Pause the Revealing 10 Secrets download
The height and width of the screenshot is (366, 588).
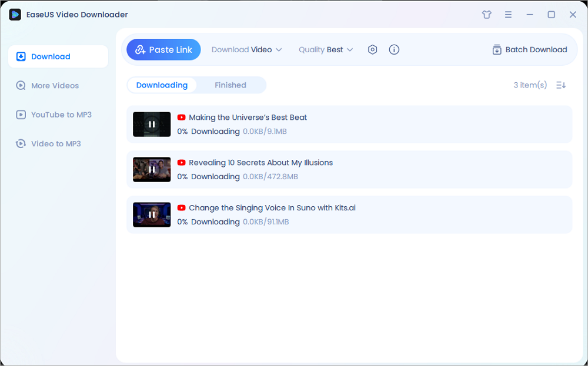[x=152, y=169]
